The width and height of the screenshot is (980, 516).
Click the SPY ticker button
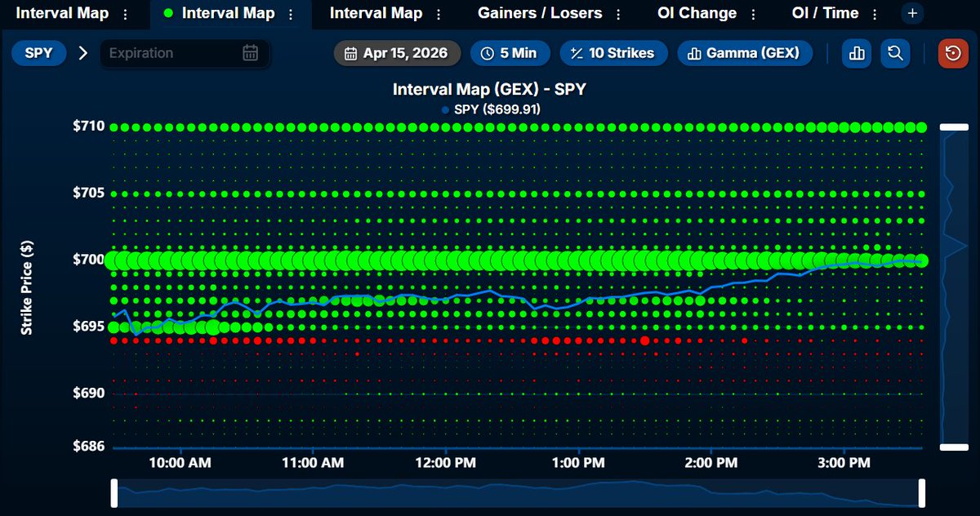[39, 53]
